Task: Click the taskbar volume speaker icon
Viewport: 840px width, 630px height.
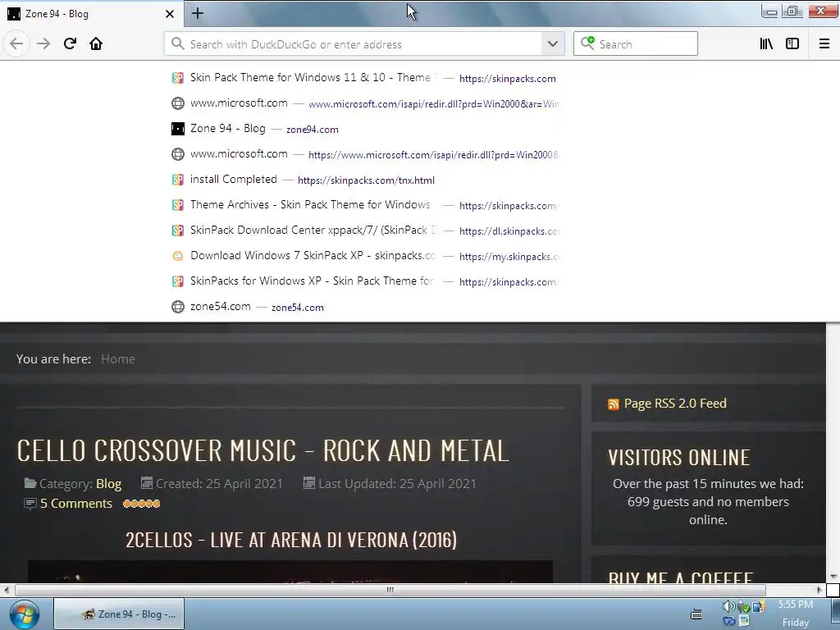Action: coord(728,606)
